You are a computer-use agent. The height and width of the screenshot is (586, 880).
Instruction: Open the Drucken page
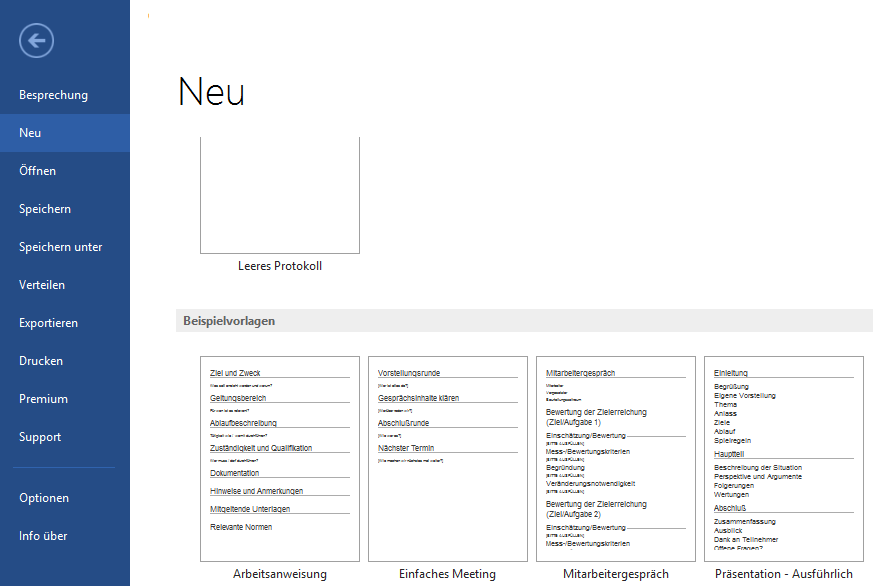coord(41,361)
